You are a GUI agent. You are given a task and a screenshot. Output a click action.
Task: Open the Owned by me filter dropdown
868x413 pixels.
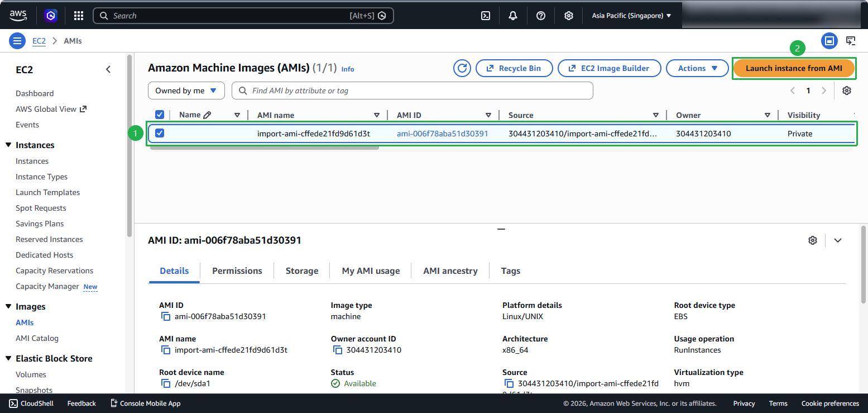(186, 91)
